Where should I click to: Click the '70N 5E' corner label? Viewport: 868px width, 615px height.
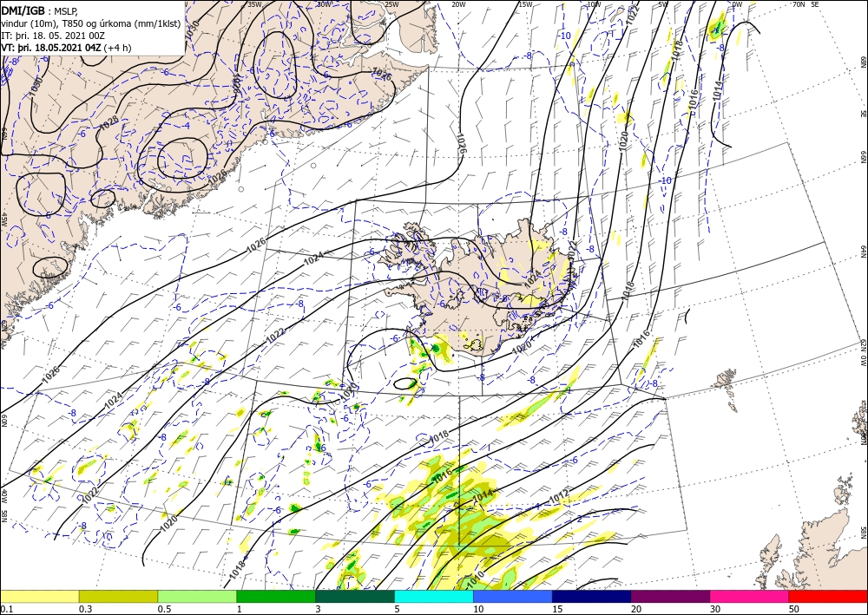pyautogui.click(x=806, y=4)
